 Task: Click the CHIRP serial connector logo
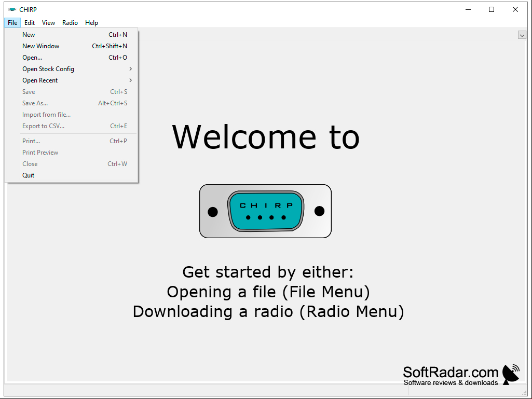pos(265,211)
